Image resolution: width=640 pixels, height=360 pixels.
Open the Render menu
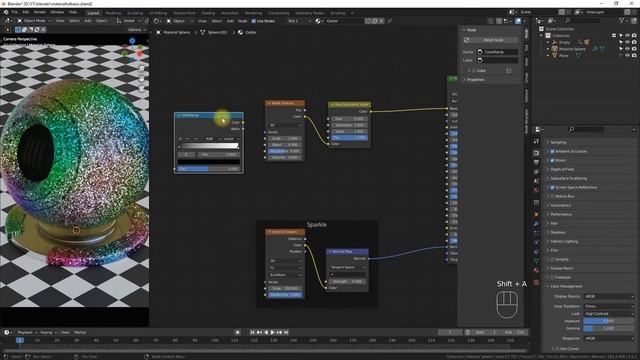pyautogui.click(x=40, y=12)
